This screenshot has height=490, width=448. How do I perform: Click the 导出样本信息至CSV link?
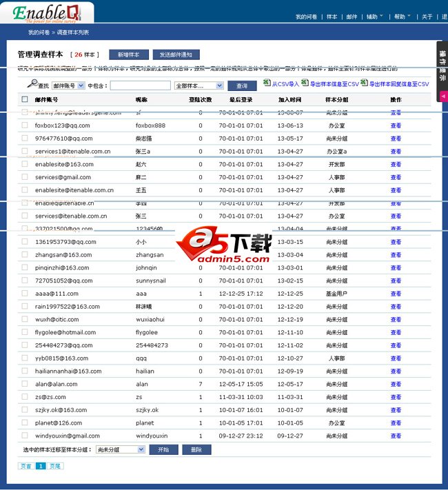tap(334, 84)
